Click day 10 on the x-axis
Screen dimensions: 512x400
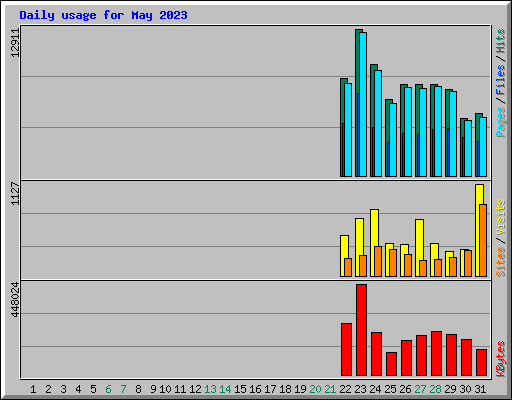165,389
